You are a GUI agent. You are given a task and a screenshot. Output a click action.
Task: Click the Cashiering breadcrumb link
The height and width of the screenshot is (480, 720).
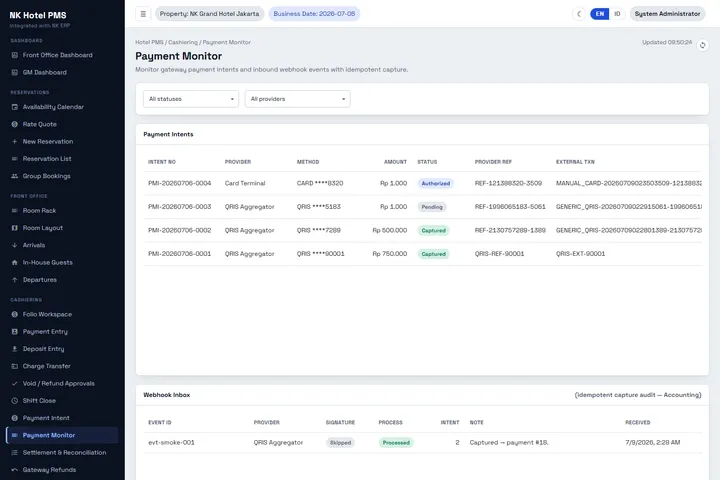pos(183,42)
